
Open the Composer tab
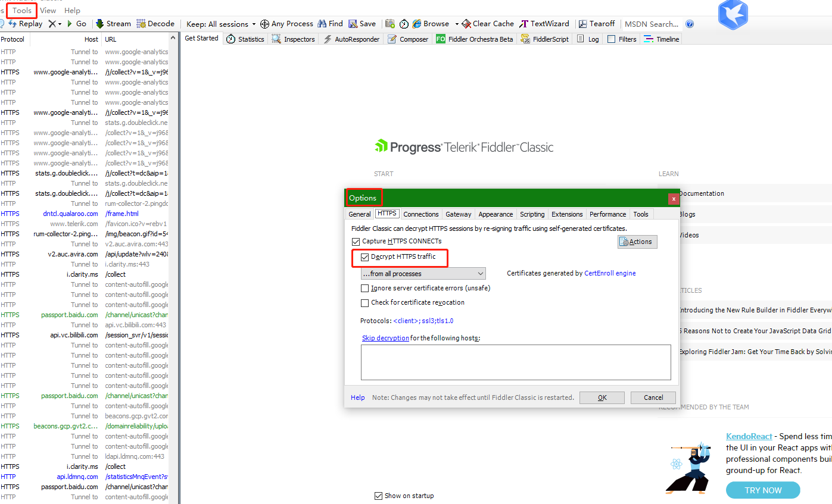point(408,39)
